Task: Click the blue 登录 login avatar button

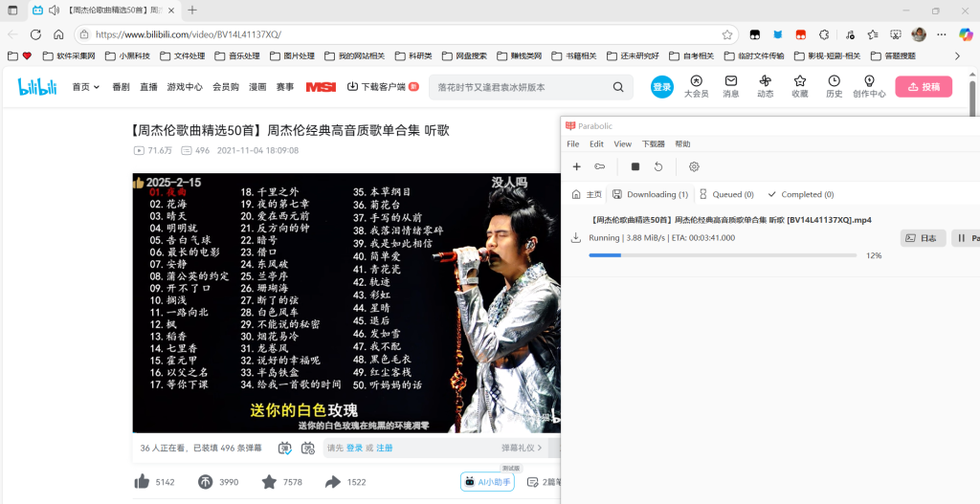Action: [662, 87]
